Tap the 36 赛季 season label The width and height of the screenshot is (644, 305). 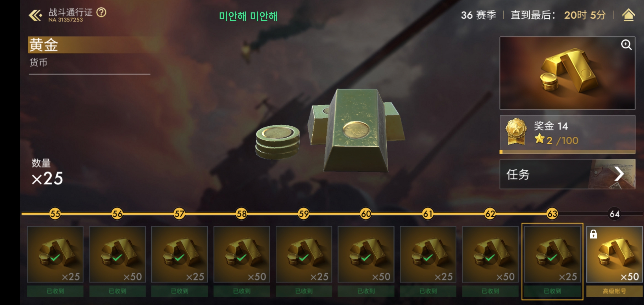coord(478,15)
